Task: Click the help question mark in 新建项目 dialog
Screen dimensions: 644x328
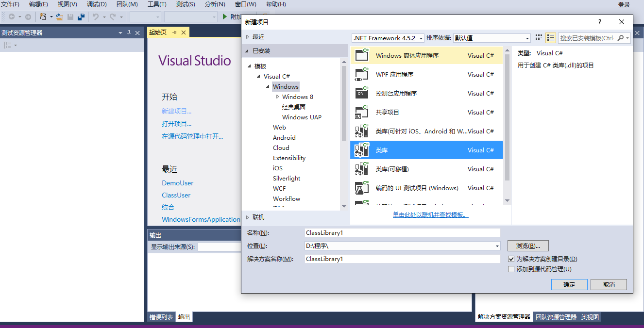Action: pos(600,22)
